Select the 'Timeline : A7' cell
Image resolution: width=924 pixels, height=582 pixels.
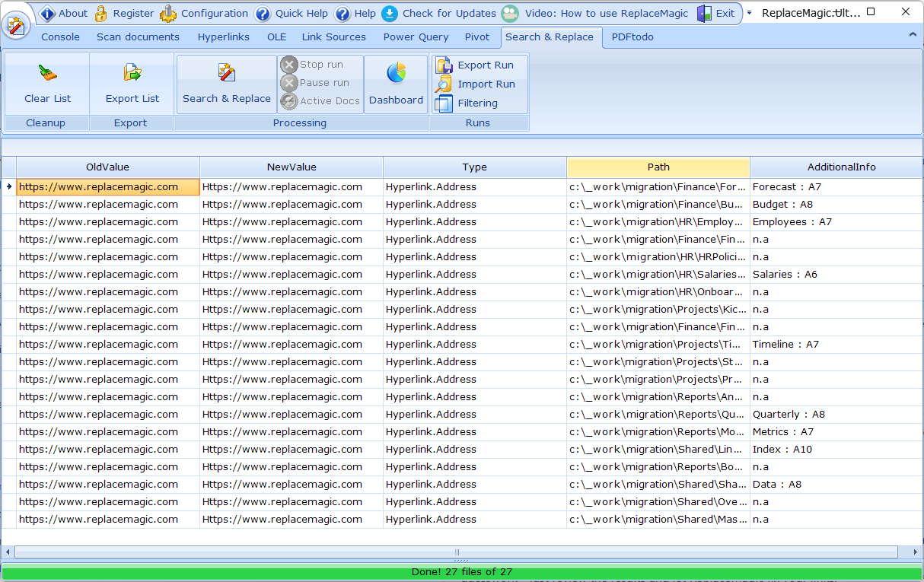point(836,345)
